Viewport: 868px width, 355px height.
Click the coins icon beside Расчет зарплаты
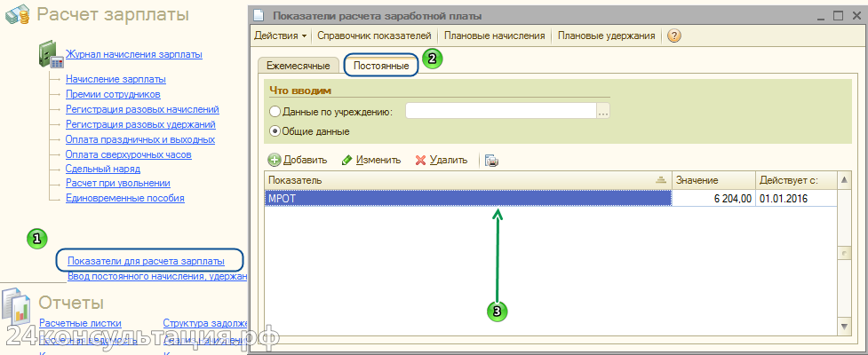[16, 15]
